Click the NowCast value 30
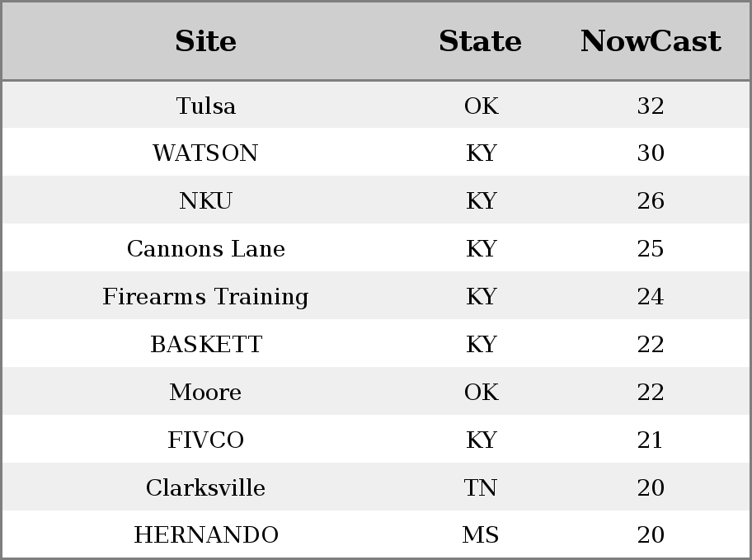The width and height of the screenshot is (752, 560). (651, 153)
